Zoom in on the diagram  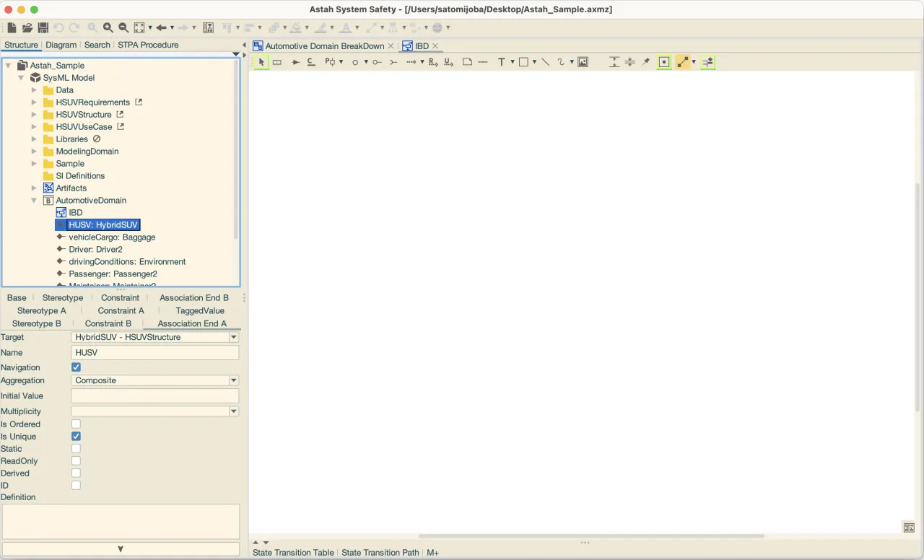(108, 27)
